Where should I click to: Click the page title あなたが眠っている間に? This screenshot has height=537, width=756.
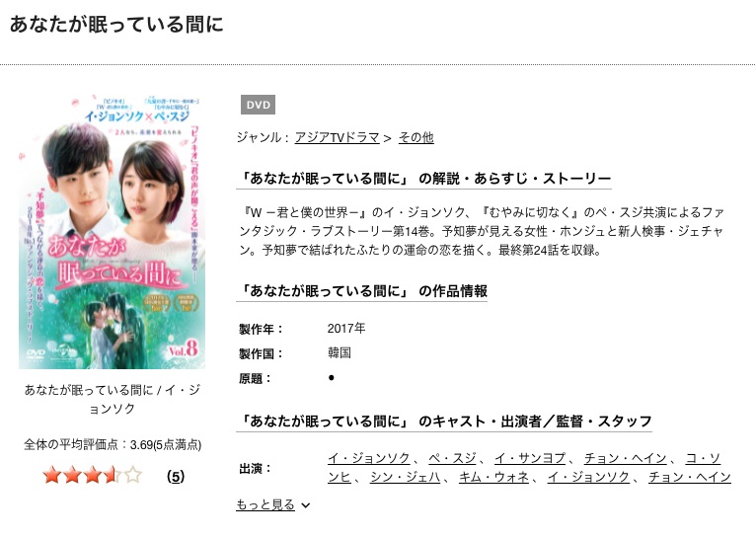116,24
